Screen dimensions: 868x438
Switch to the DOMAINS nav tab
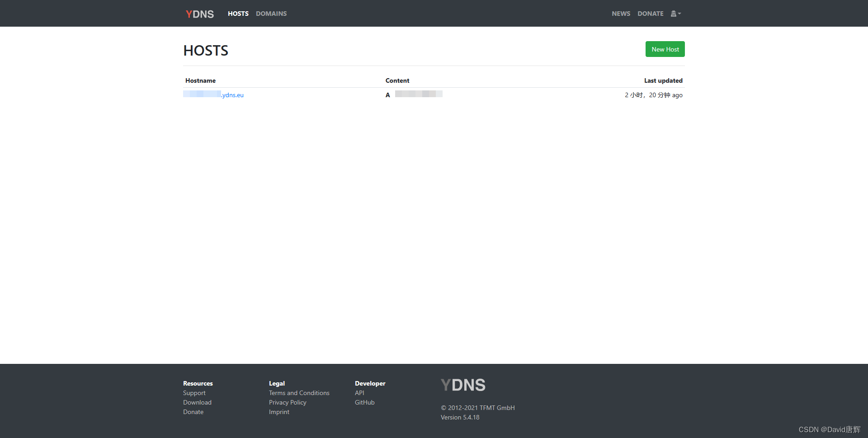tap(271, 14)
